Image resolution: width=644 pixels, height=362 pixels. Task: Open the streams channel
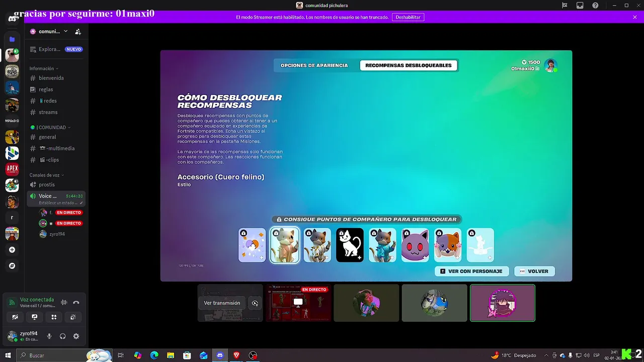tap(56, 112)
